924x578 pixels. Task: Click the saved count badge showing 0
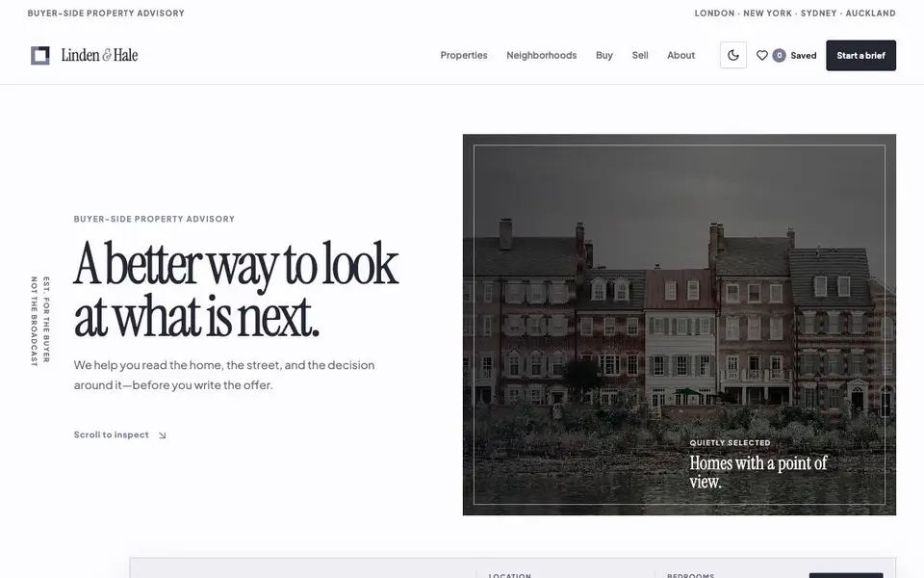click(779, 56)
